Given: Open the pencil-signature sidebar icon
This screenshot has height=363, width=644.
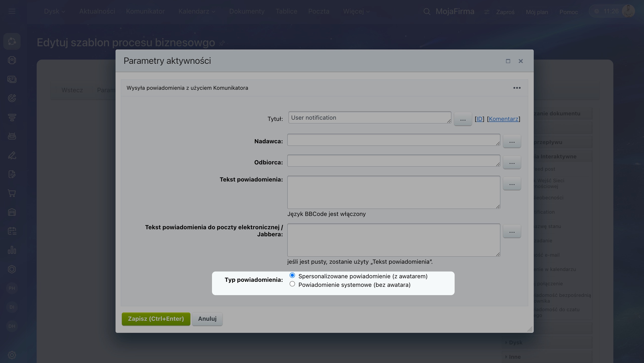Looking at the screenshot, I should 12,155.
